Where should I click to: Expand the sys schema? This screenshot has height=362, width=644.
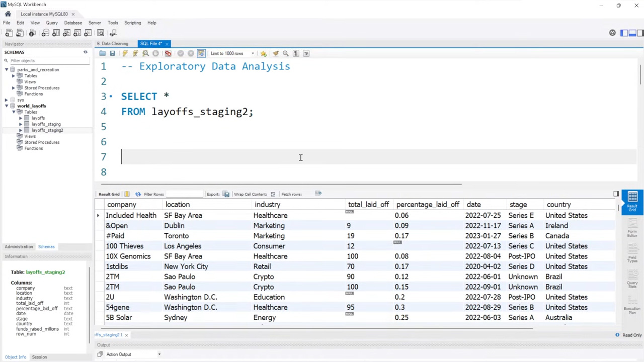(x=6, y=100)
